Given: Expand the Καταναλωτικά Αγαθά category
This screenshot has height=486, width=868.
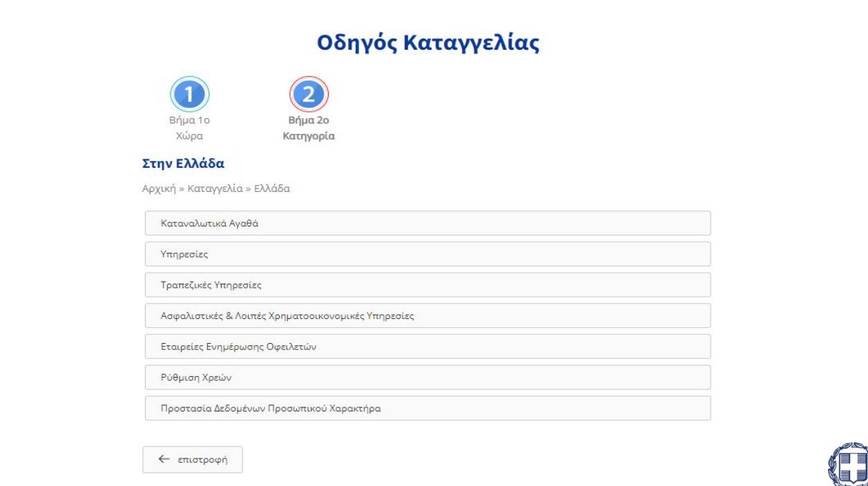Looking at the screenshot, I should tap(427, 223).
